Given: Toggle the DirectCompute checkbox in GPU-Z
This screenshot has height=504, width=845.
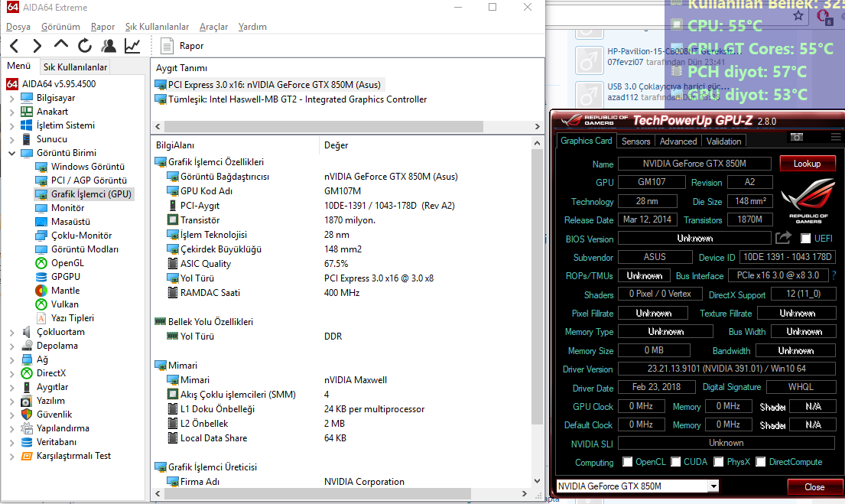Looking at the screenshot, I should 761,462.
